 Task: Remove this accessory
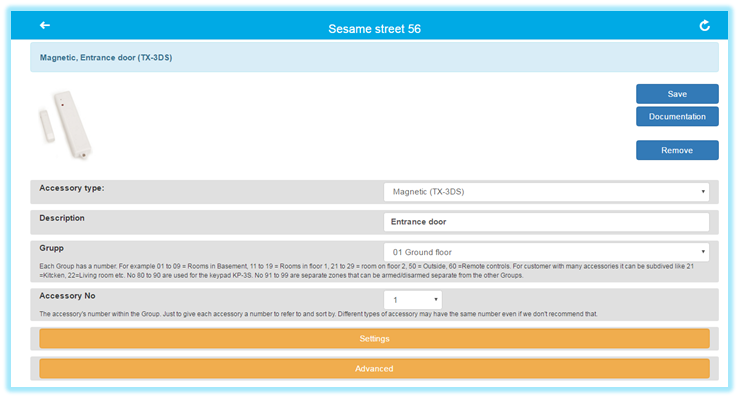point(677,150)
